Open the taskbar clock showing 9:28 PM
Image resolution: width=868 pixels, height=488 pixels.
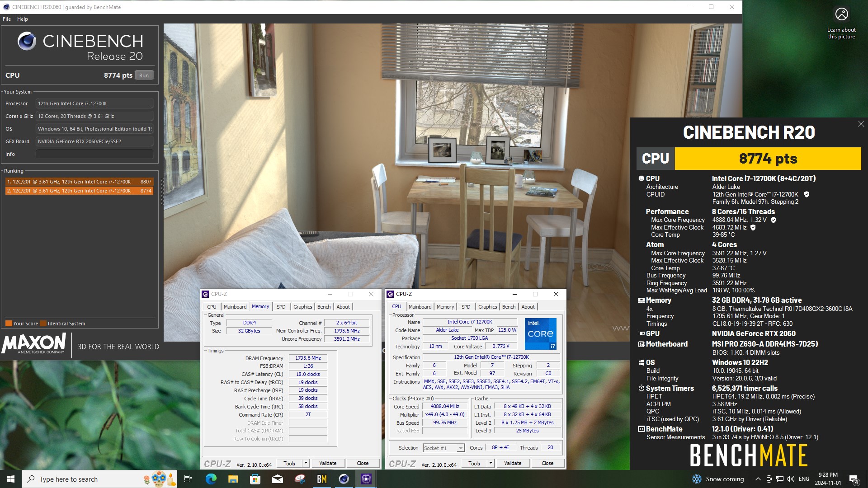tap(828, 479)
